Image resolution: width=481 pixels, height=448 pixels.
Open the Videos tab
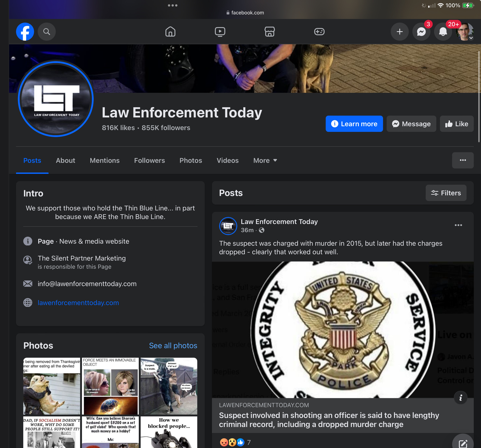tap(228, 161)
